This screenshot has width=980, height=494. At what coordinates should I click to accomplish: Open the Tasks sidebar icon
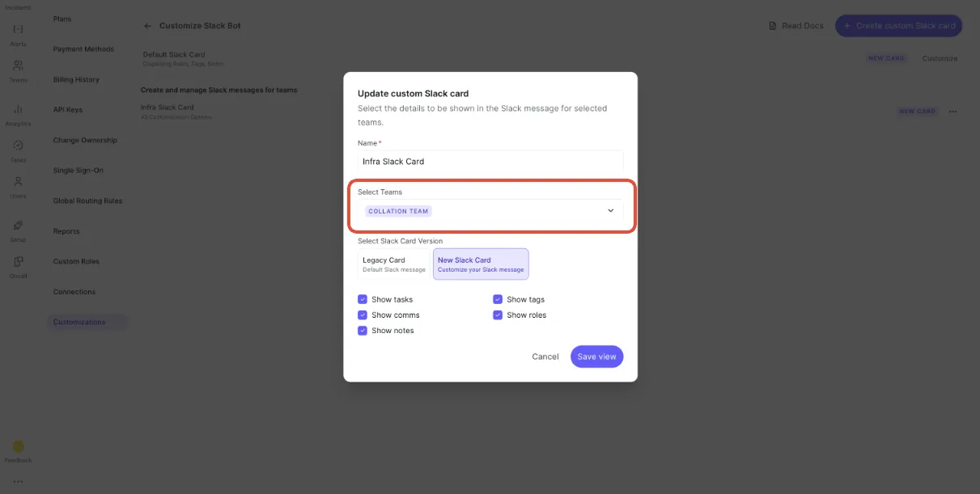click(18, 145)
